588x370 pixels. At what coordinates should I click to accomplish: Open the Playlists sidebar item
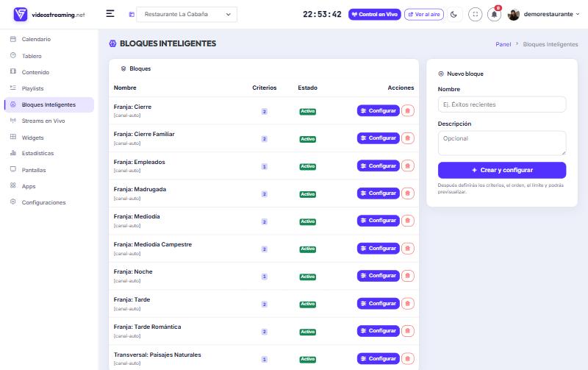[x=32, y=88]
